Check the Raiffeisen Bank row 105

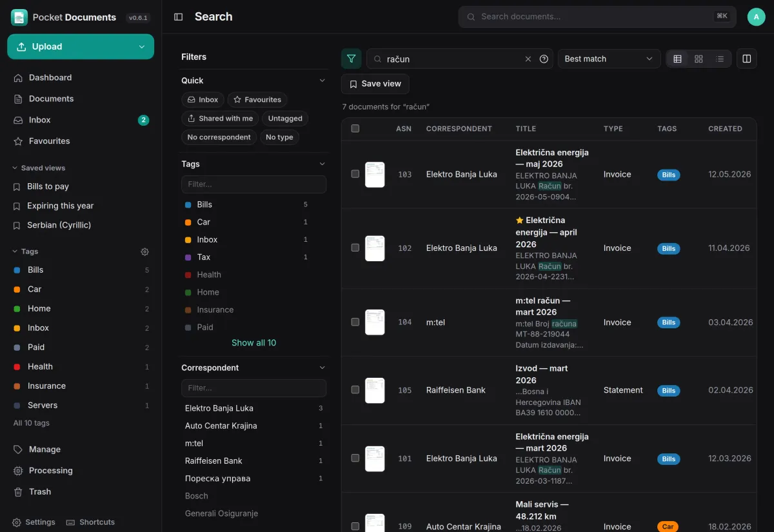[x=355, y=389]
